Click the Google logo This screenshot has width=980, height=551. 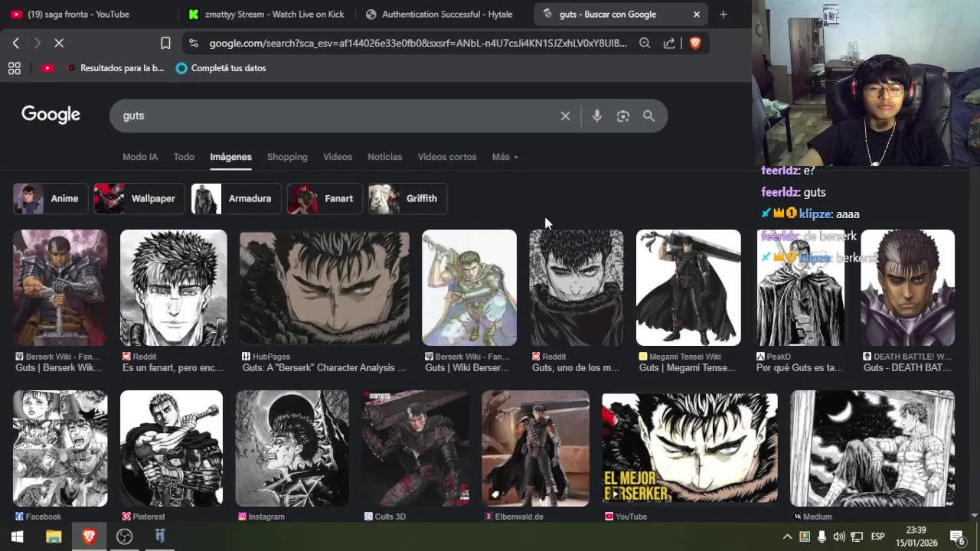point(51,115)
